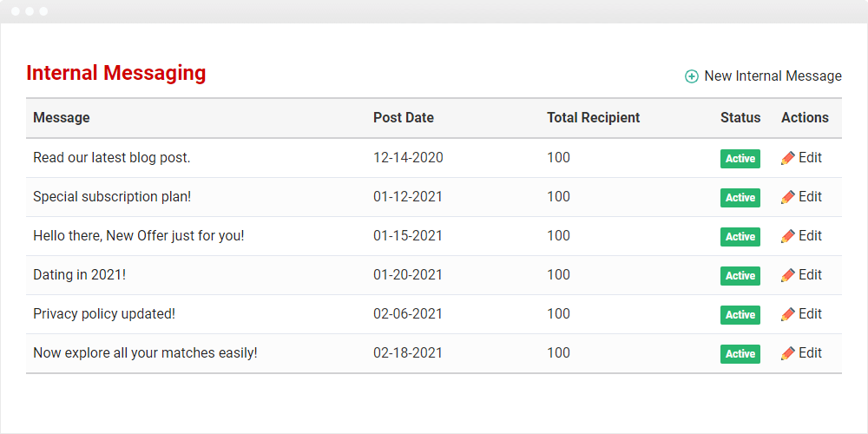Toggle Active status of 'Privacy policy updated!' message
This screenshot has width=868, height=434.
tap(740, 315)
